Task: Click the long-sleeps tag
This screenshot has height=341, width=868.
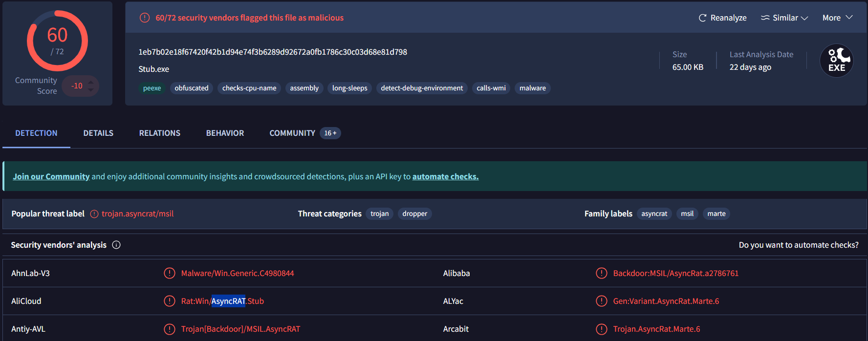Action: tap(349, 88)
